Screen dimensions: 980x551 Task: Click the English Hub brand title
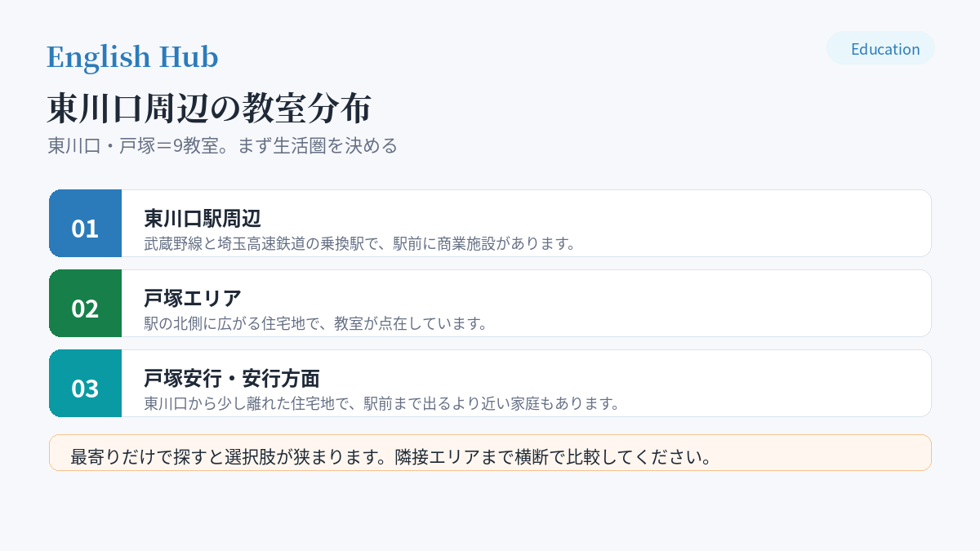132,56
